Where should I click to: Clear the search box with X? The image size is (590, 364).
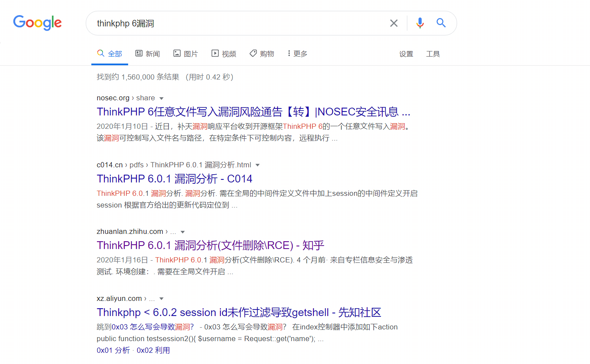pos(394,23)
